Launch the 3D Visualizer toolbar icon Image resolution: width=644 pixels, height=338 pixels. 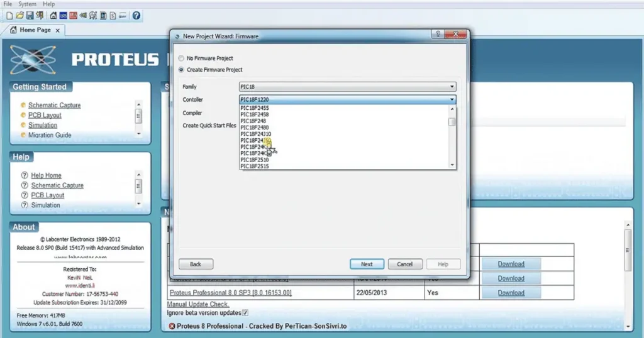click(x=83, y=16)
